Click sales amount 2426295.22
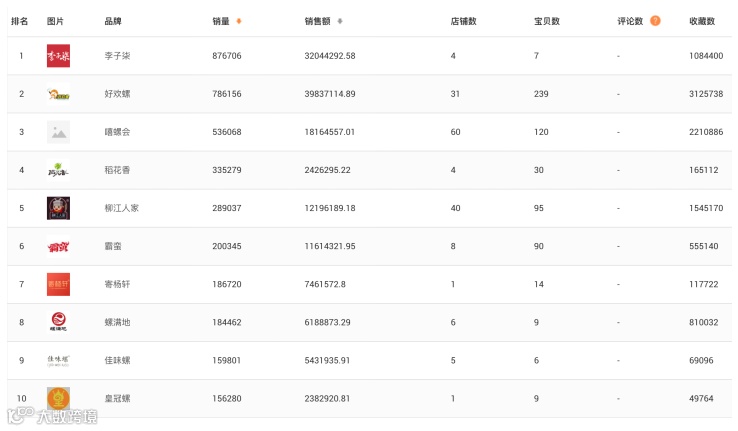Image resolution: width=738 pixels, height=431 pixels. (328, 170)
